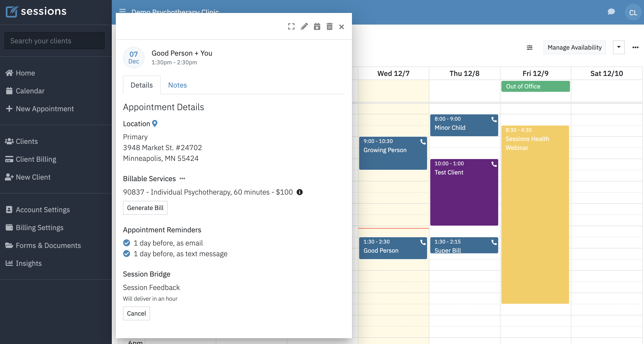Select the Details tab

click(142, 84)
